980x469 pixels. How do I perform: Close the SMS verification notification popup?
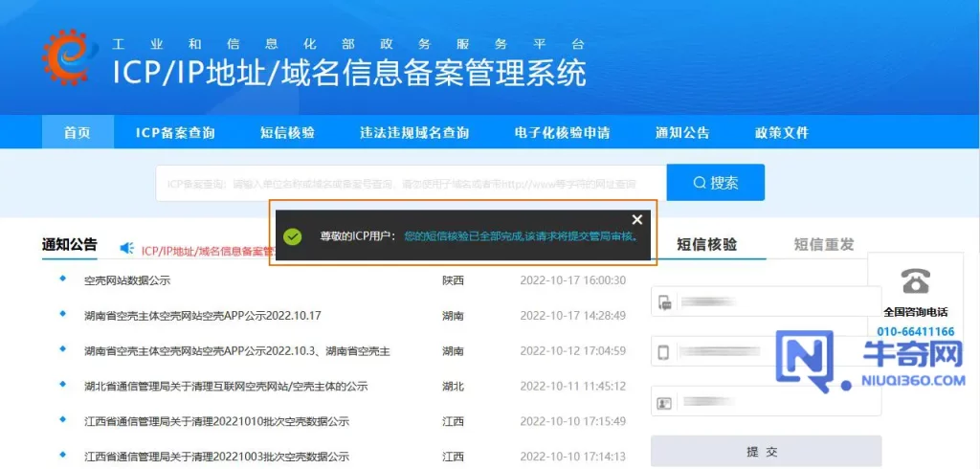[x=636, y=219]
